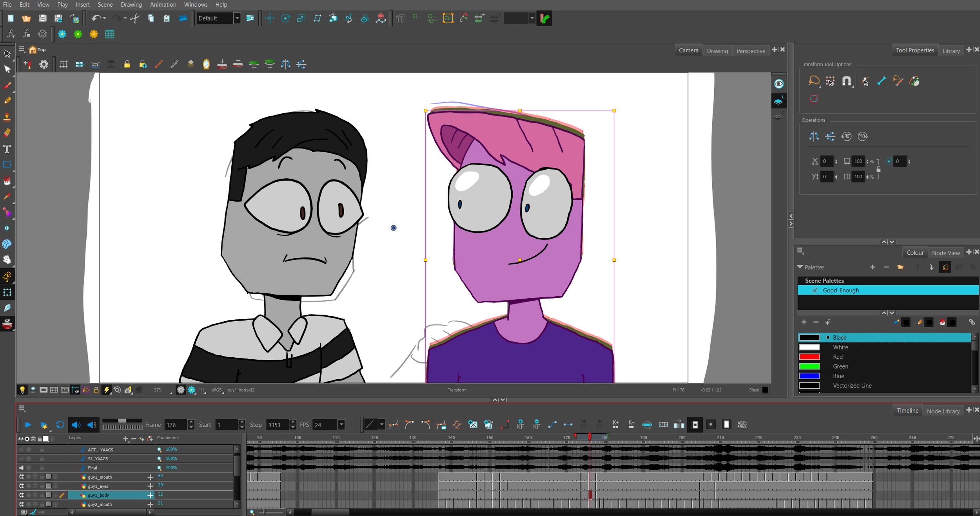Click the Flip horizontal operation icon

point(814,136)
